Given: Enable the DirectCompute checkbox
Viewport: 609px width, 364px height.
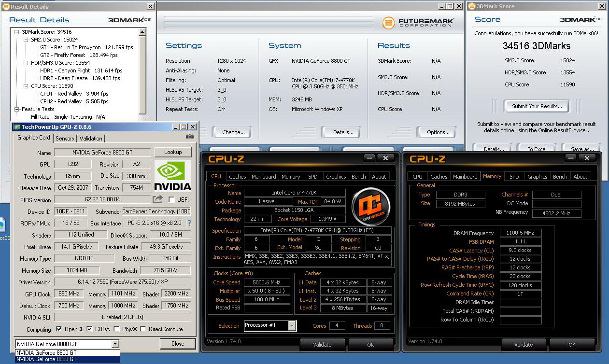Looking at the screenshot, I should pos(143,329).
